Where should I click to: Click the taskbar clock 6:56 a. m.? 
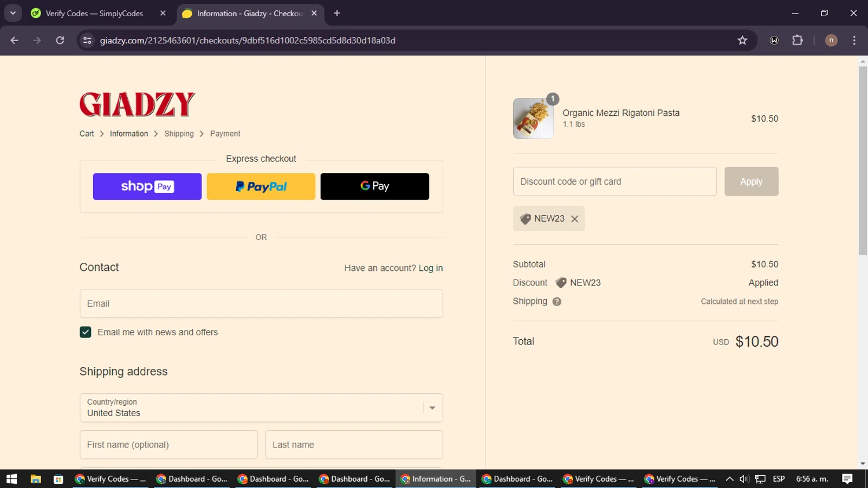click(812, 479)
